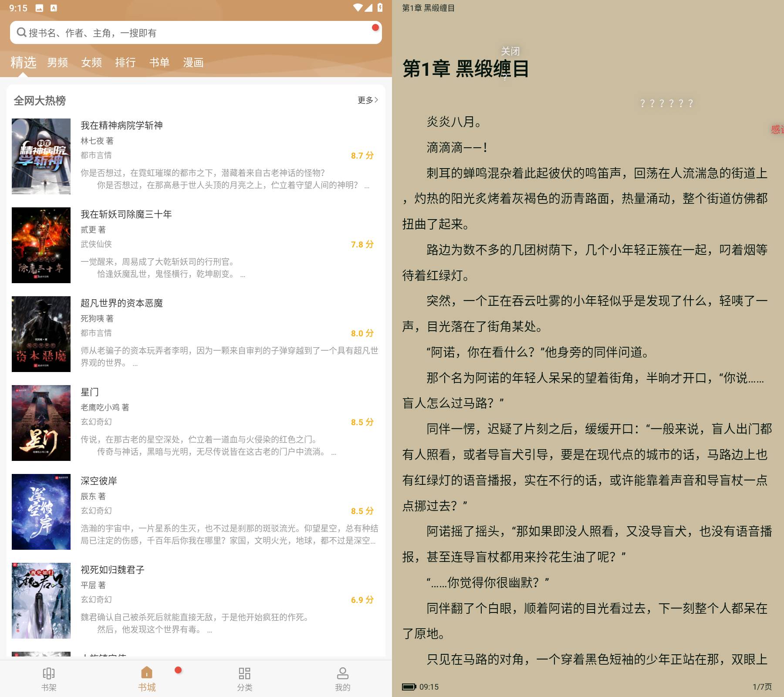Select the 漫画 comics tab
This screenshot has width=784, height=697.
pyautogui.click(x=193, y=63)
